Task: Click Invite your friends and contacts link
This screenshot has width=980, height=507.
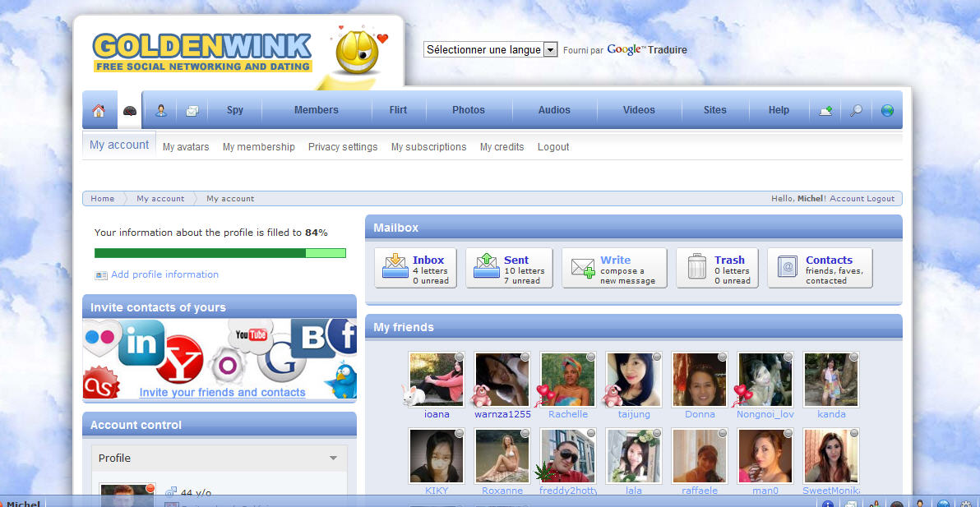Action: coord(222,393)
